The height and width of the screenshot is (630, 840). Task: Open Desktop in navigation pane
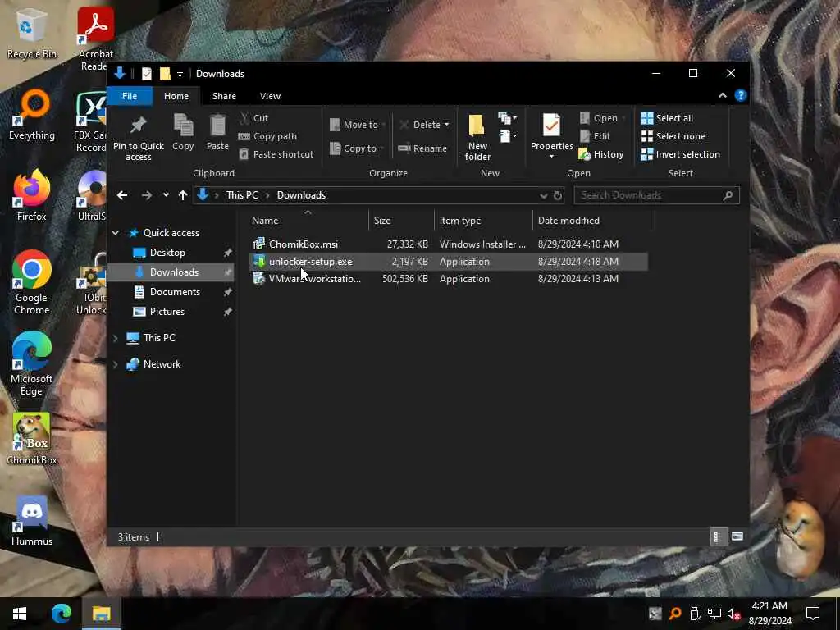(x=167, y=253)
